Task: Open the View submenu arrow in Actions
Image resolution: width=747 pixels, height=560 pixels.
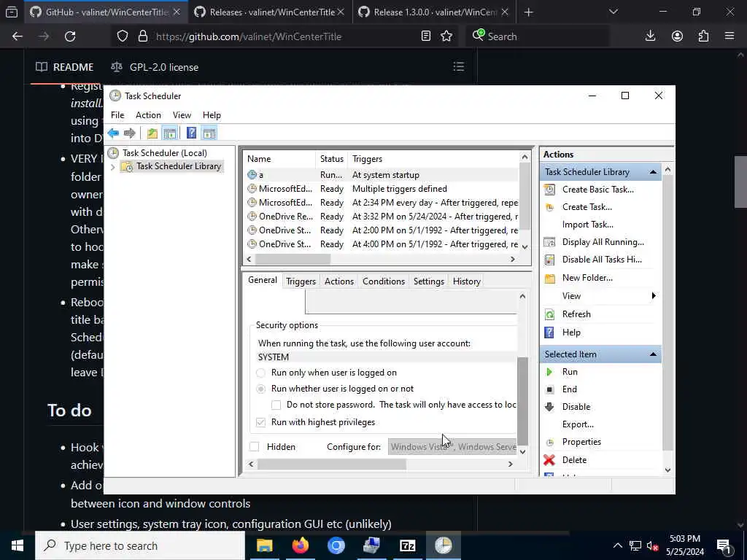Action: (x=654, y=296)
